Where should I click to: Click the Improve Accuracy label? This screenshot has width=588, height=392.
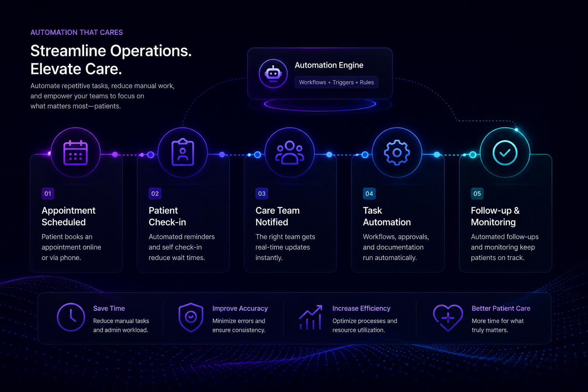click(x=240, y=309)
